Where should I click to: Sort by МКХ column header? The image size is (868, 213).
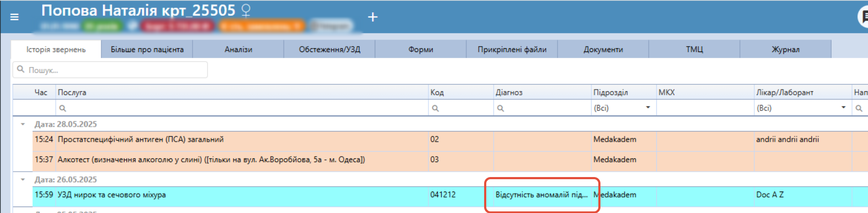tap(705, 92)
